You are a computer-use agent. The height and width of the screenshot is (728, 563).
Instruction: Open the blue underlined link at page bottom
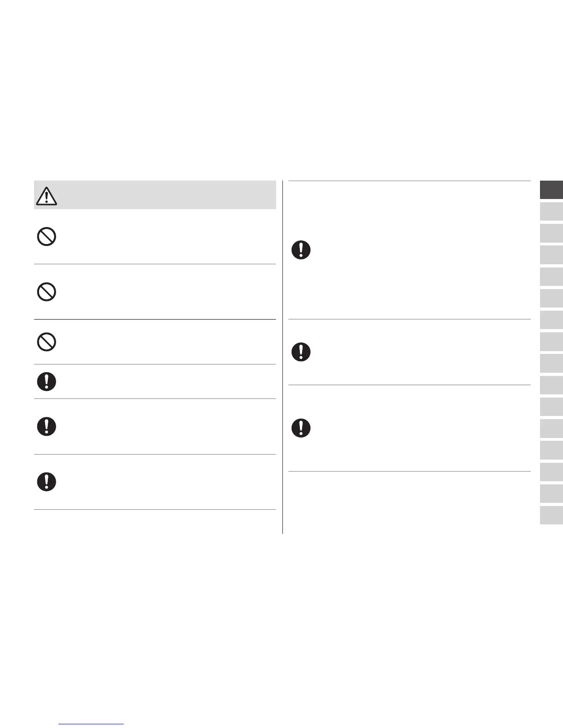pos(92,724)
